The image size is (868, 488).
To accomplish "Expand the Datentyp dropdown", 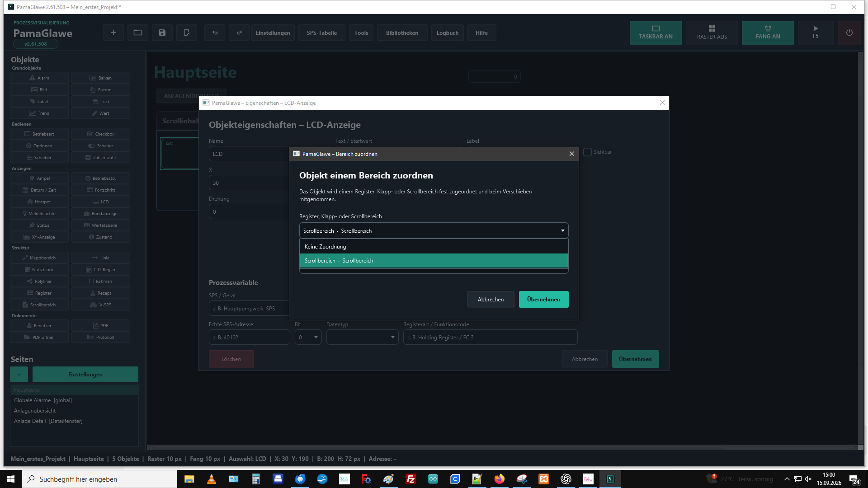I will coord(362,337).
